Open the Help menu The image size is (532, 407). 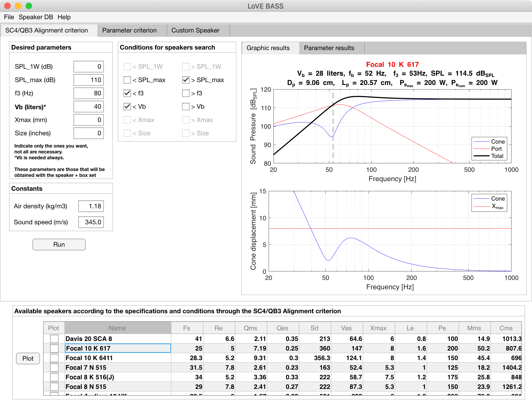(x=64, y=17)
